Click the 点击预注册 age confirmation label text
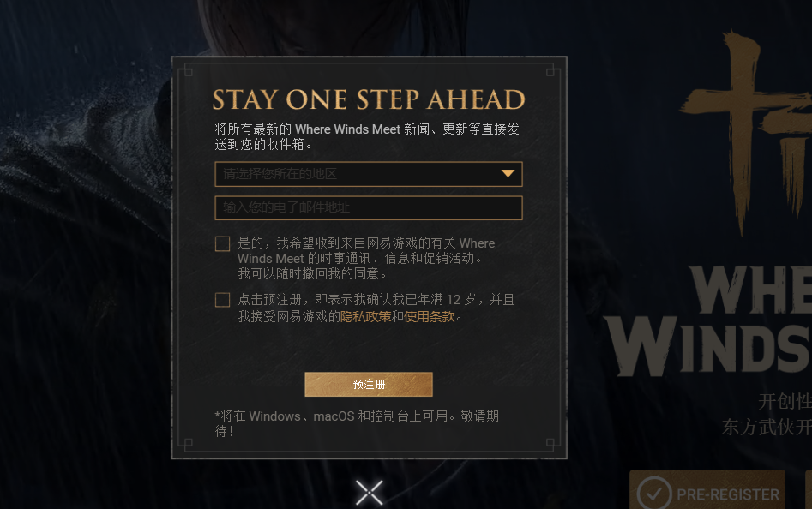This screenshot has height=509, width=812. 376,308
